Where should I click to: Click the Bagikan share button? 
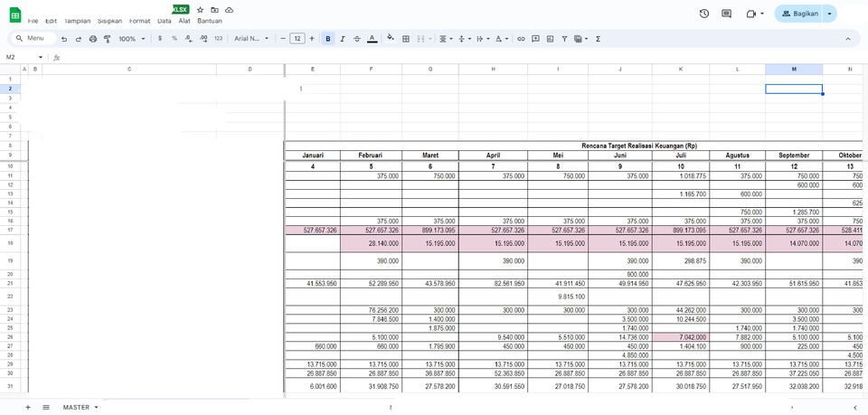[798, 14]
